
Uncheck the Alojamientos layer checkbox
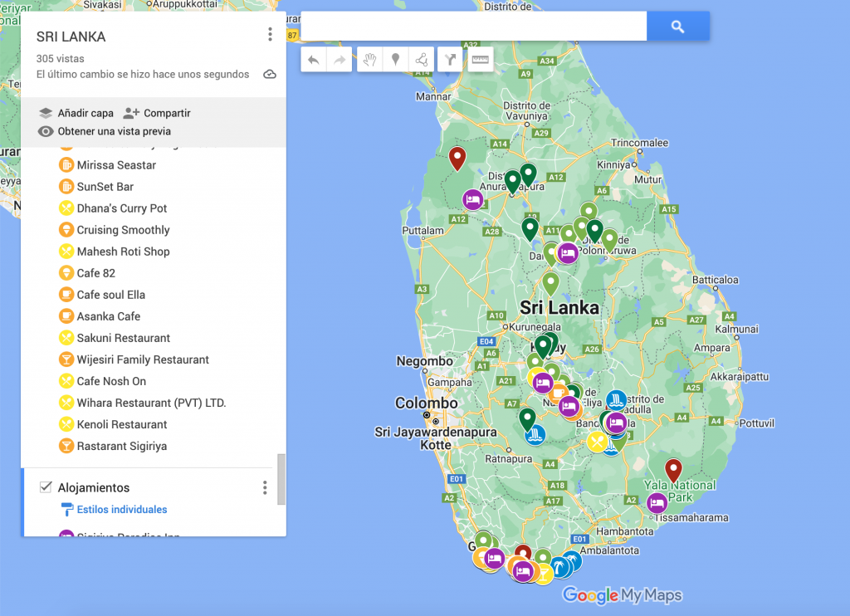pyautogui.click(x=46, y=487)
